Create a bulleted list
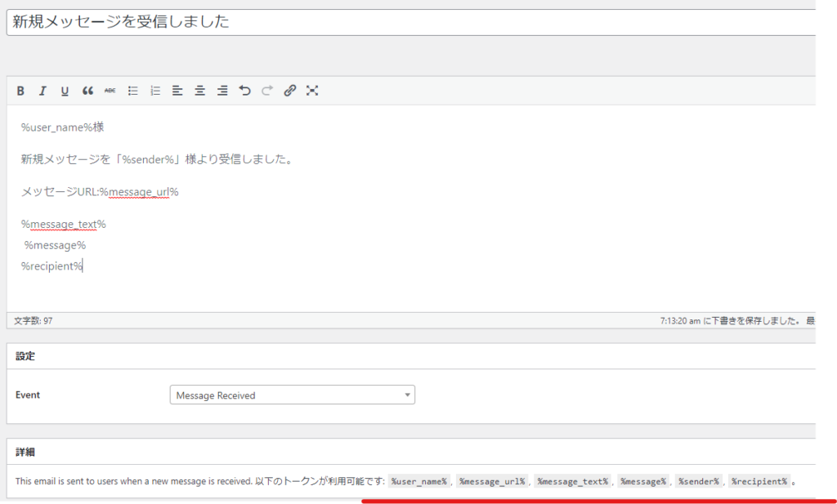Image resolution: width=837 pixels, height=504 pixels. (x=133, y=91)
